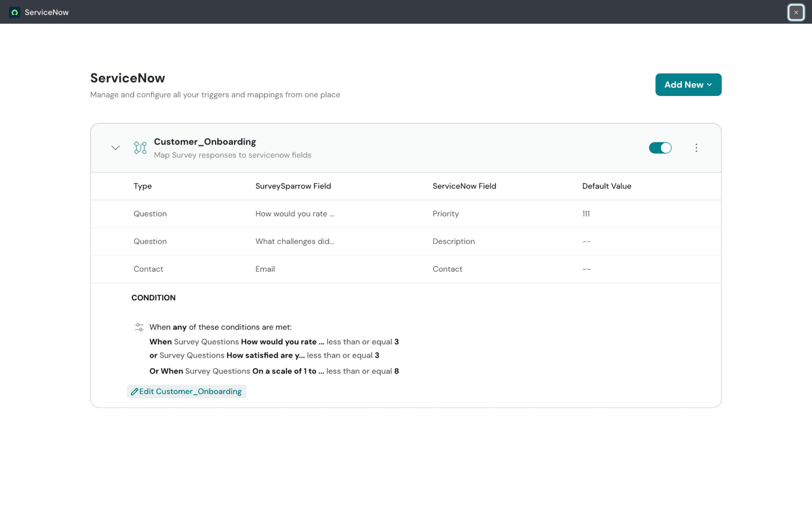Click the condition filter sliders icon
The width and height of the screenshot is (812, 508).
139,327
